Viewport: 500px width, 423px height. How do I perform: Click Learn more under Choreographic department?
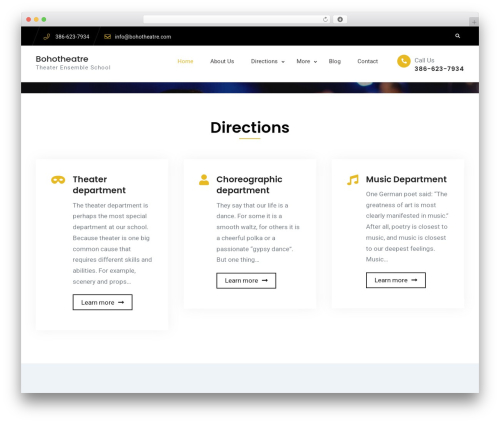coord(246,281)
